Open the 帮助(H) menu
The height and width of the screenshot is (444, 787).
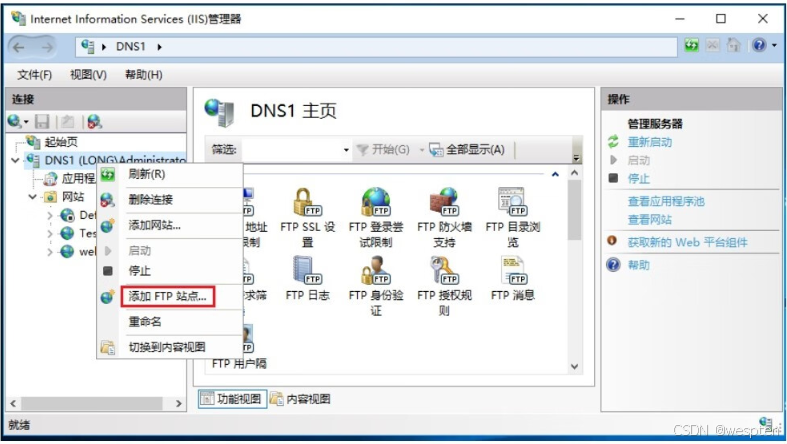[x=144, y=75]
